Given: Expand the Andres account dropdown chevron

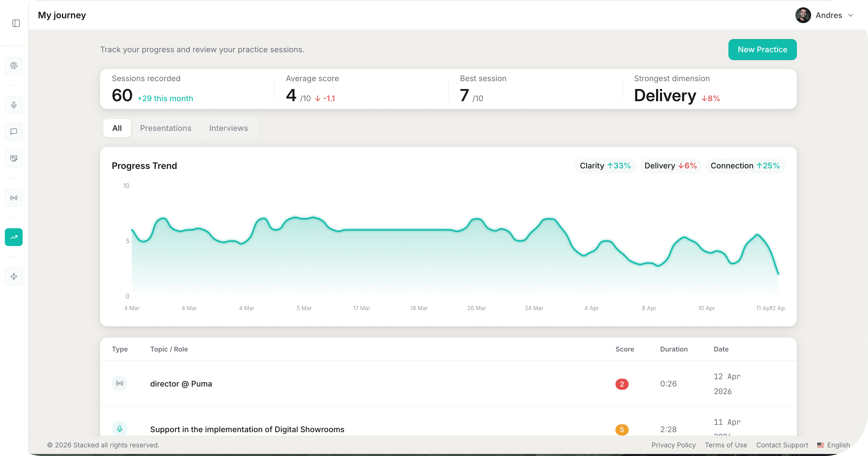Looking at the screenshot, I should click(x=850, y=15).
